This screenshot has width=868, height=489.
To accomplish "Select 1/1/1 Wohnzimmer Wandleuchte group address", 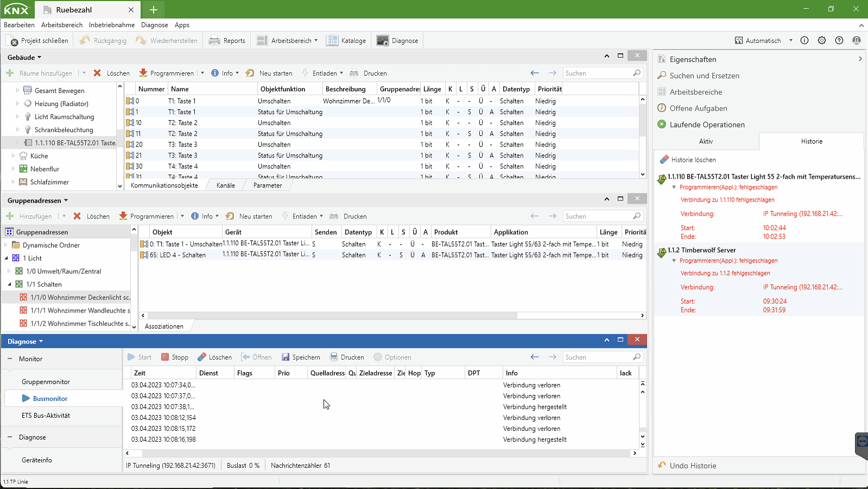I will (x=75, y=310).
